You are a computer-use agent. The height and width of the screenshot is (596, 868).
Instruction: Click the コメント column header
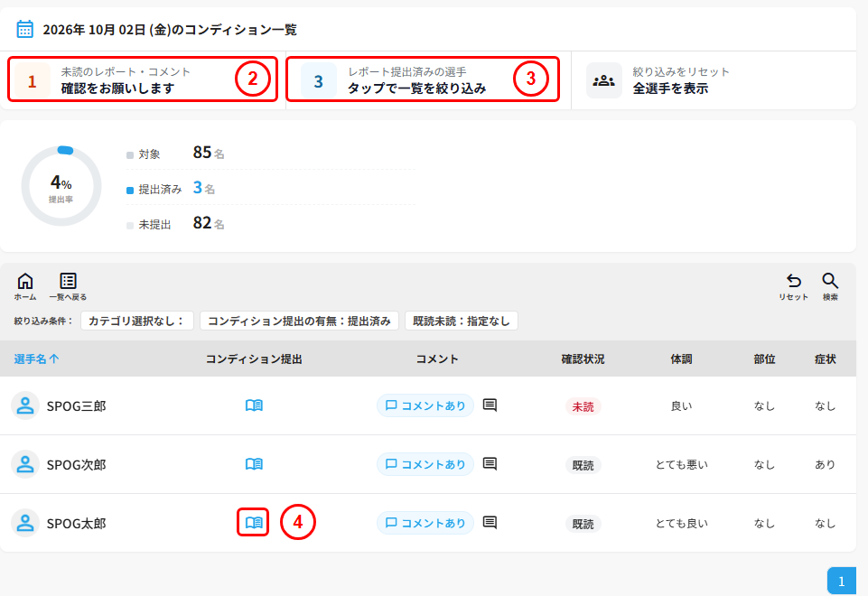pos(437,359)
